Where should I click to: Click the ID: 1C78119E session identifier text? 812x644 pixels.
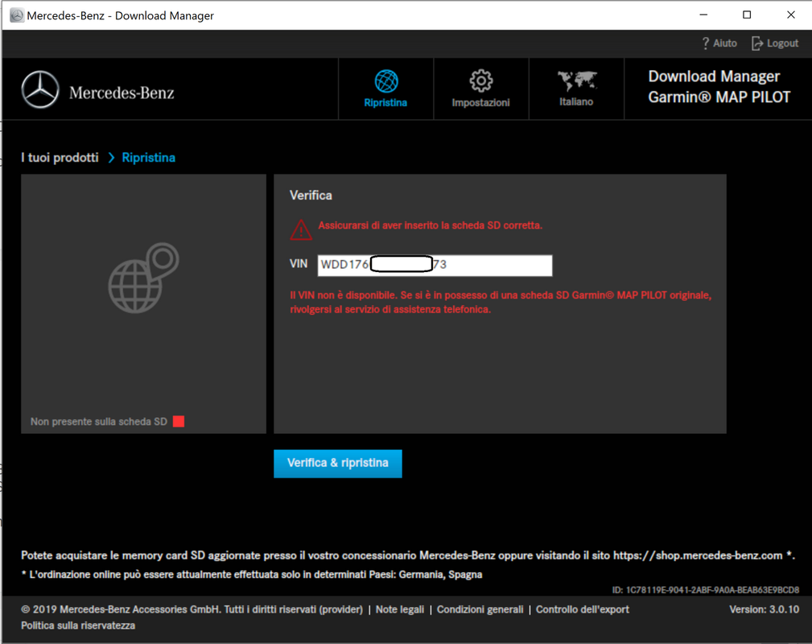coord(705,590)
